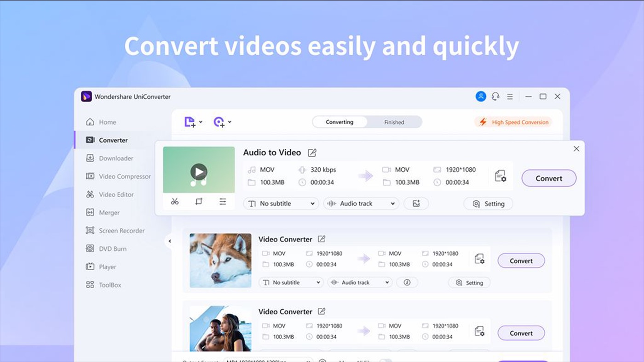Click the load from disc/device icon
644x362 pixels.
click(x=219, y=122)
